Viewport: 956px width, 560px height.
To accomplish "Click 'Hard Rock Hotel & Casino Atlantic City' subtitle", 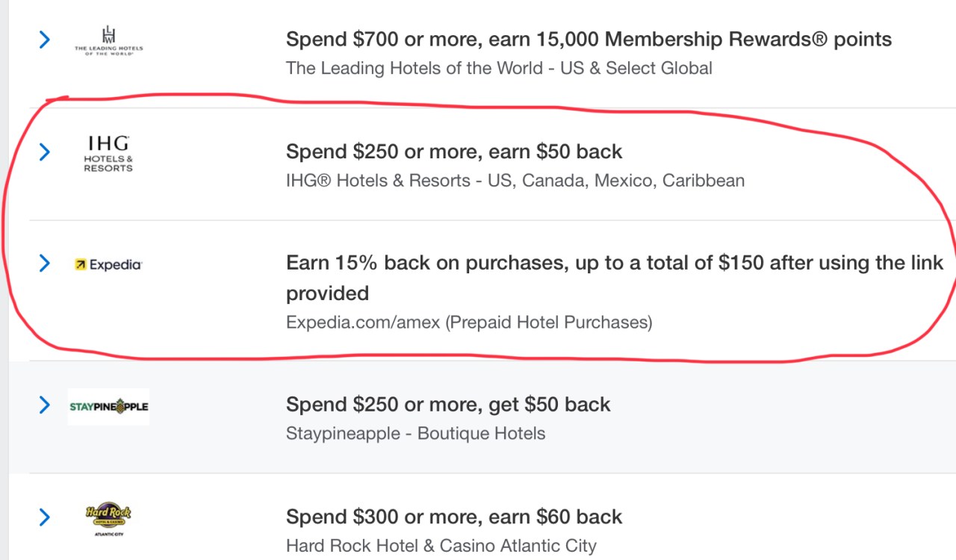I will click(x=441, y=546).
